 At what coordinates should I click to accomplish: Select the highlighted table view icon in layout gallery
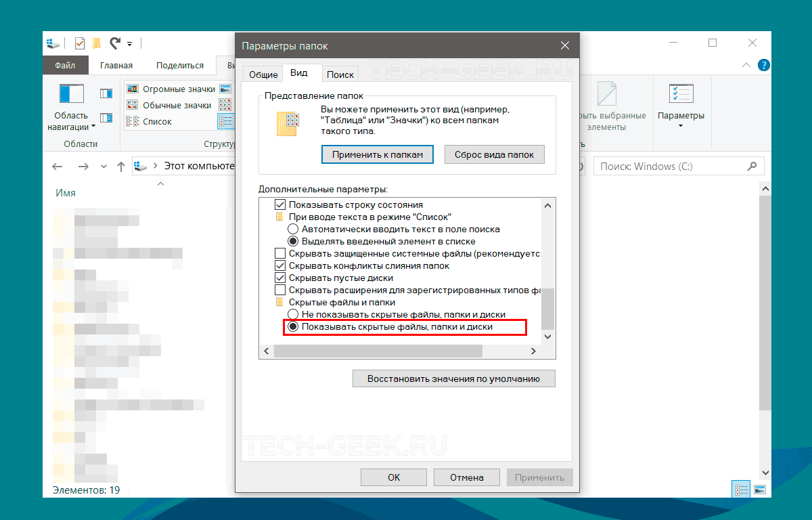225,122
